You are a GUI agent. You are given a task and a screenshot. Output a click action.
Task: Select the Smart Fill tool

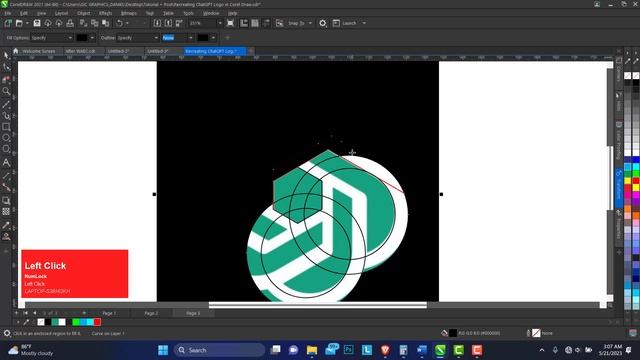pos(6,236)
